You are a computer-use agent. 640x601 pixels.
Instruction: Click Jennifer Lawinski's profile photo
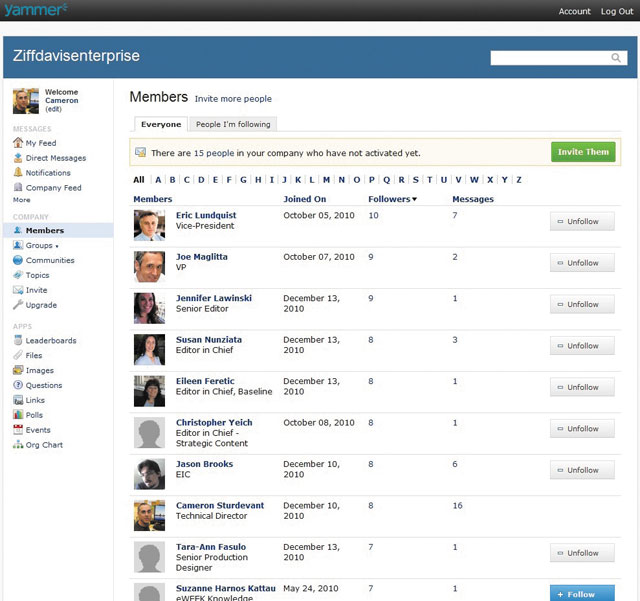pyautogui.click(x=149, y=308)
